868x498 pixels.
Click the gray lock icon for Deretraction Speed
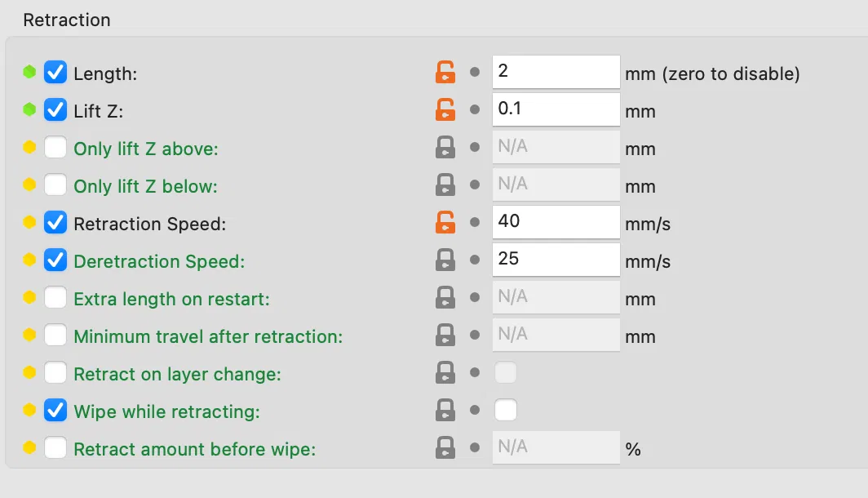coord(445,260)
